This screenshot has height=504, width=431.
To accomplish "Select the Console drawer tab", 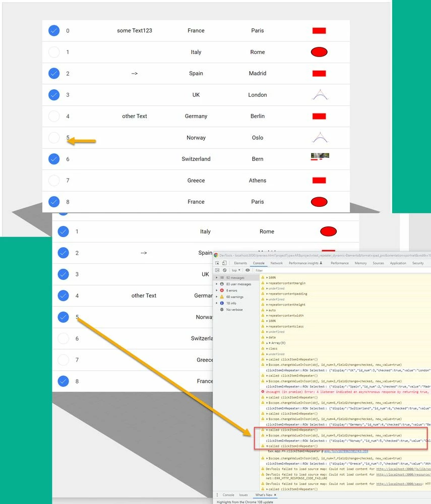I will pyautogui.click(x=228, y=495).
